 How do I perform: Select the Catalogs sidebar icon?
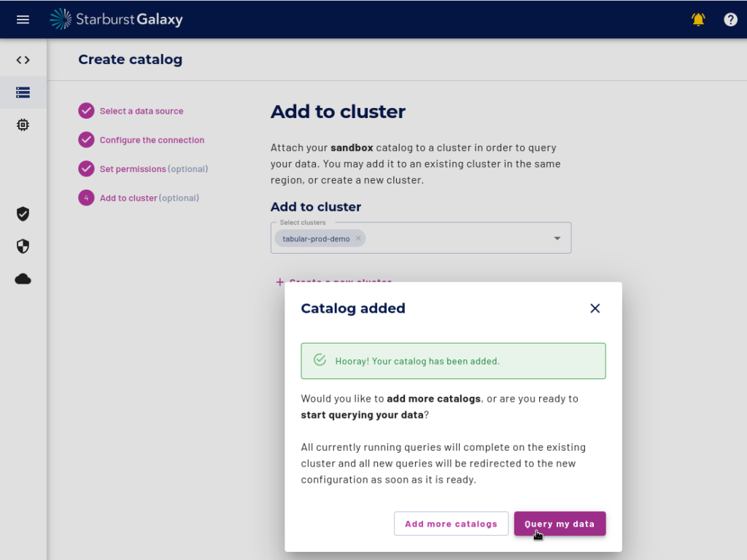point(23,93)
